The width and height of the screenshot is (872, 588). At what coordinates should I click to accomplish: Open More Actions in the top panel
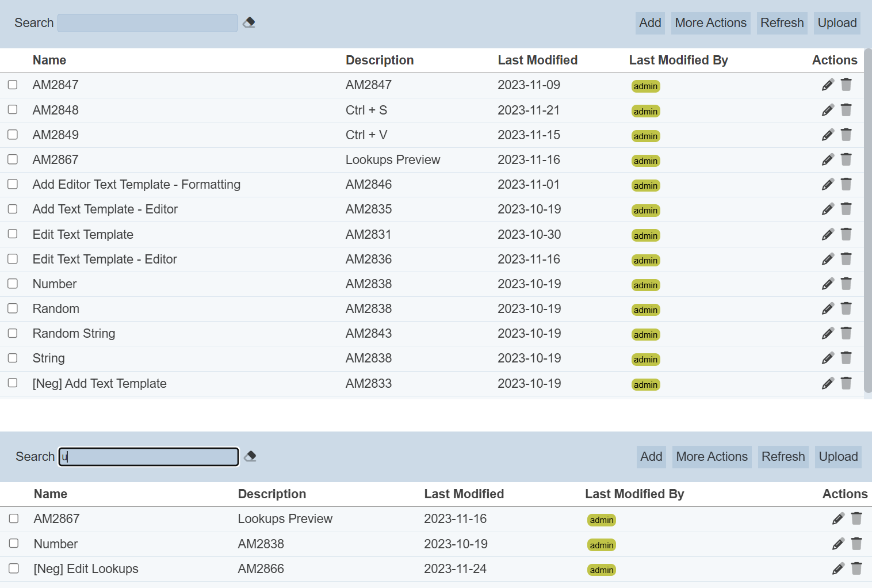pyautogui.click(x=710, y=23)
